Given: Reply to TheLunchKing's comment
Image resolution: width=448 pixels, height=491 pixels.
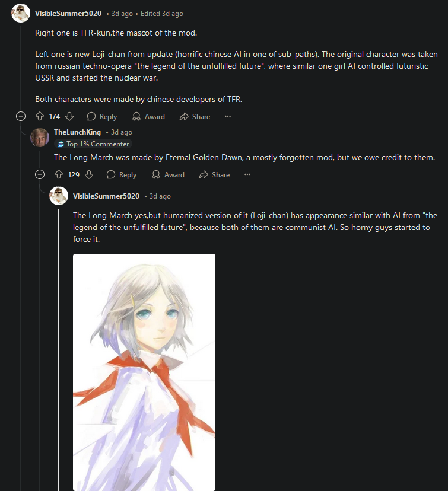Looking at the screenshot, I should [x=122, y=174].
